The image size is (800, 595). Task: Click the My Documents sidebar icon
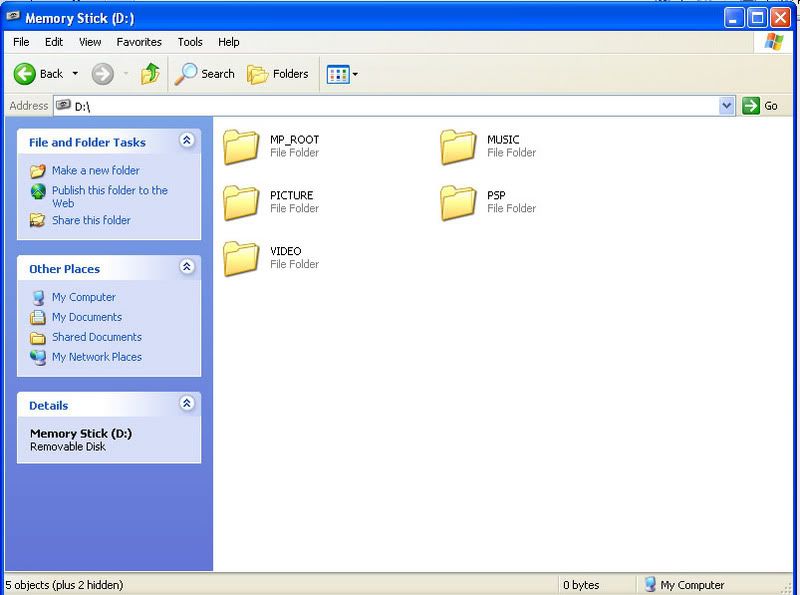[x=38, y=317]
